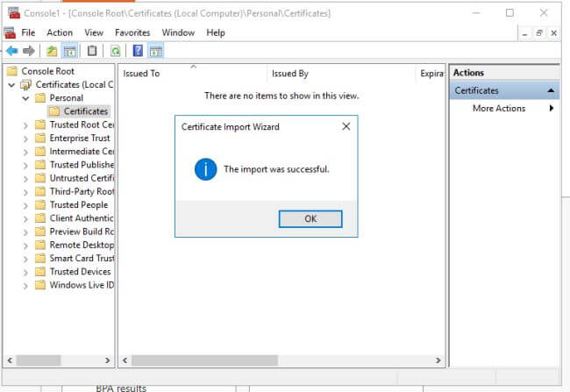Screen dimensions: 570x392
Task: Click the Windows Live ID folder icon
Action: click(x=40, y=285)
